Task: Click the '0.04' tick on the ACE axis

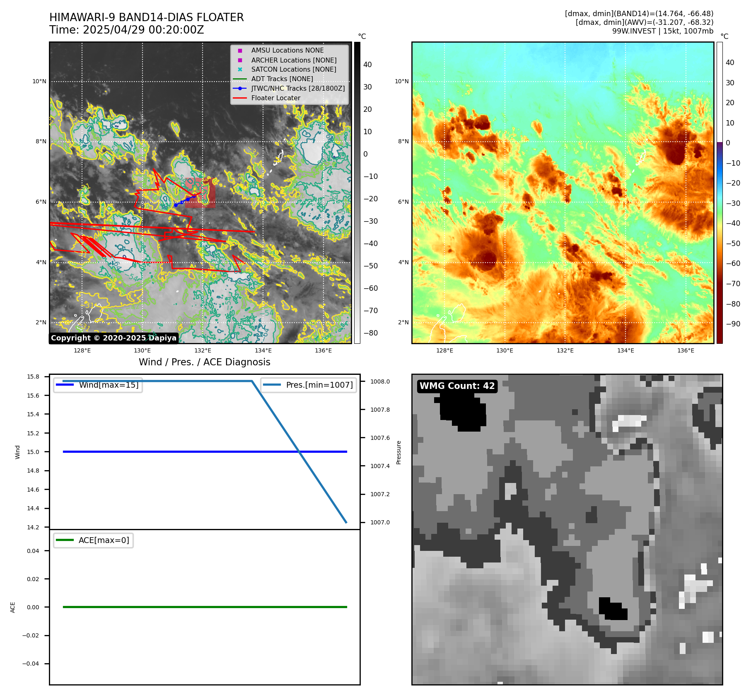Action: (33, 551)
